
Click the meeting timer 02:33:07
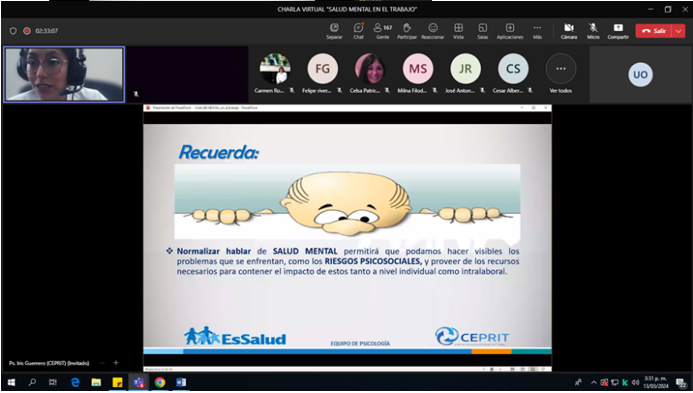click(46, 31)
